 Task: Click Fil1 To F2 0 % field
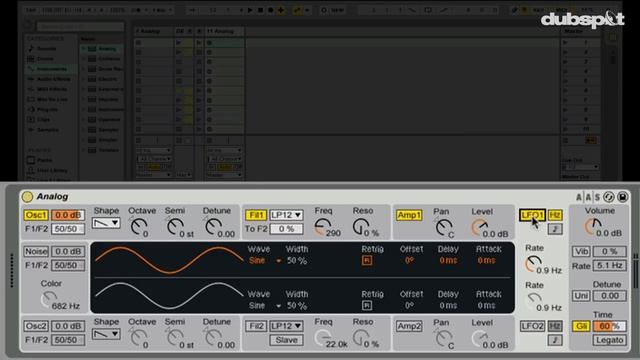coord(286,229)
